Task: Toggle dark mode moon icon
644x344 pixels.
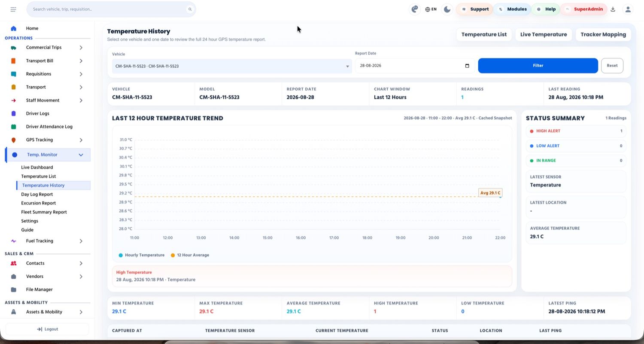Action: pyautogui.click(x=447, y=9)
